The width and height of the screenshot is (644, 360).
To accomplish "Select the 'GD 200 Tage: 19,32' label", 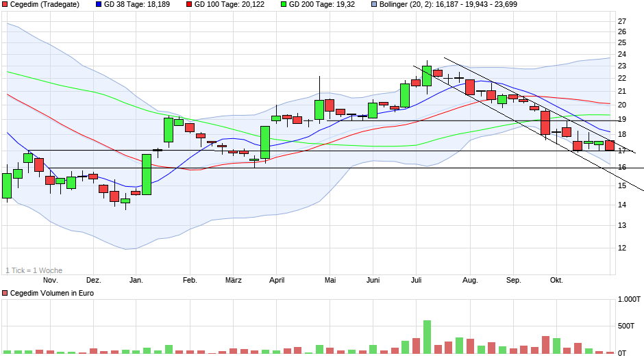I will [x=322, y=5].
